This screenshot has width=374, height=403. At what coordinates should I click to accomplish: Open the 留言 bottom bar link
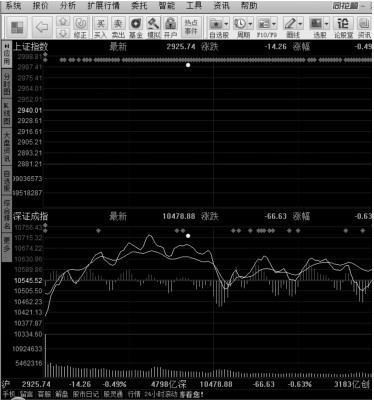pyautogui.click(x=26, y=395)
